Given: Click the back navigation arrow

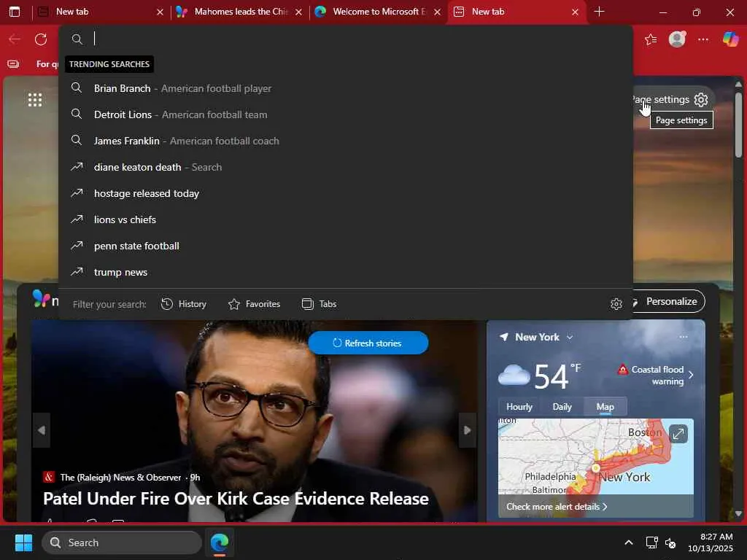Looking at the screenshot, I should click(15, 39).
